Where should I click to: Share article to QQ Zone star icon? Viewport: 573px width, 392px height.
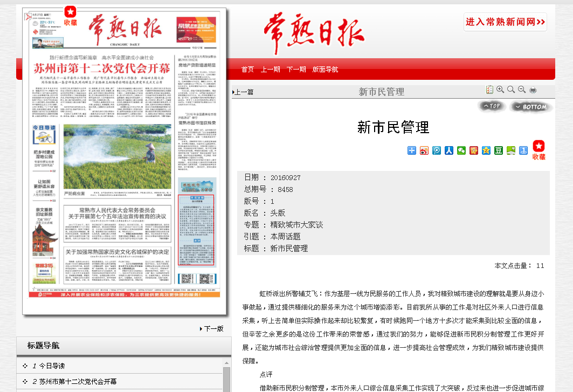point(486,150)
